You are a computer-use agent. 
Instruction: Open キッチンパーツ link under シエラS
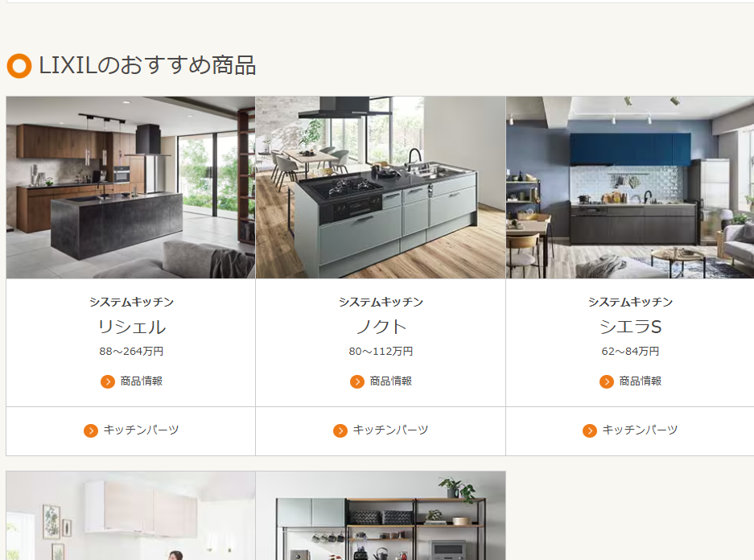pyautogui.click(x=640, y=430)
